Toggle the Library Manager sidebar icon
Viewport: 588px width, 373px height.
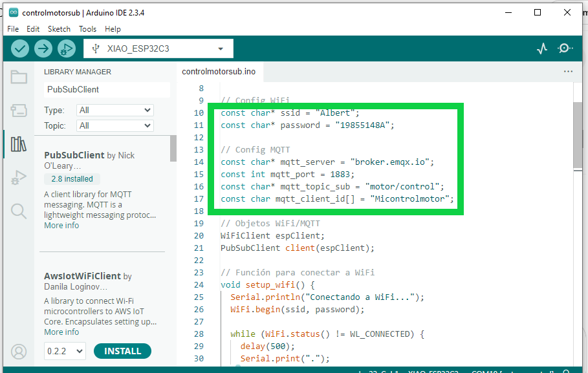point(19,144)
